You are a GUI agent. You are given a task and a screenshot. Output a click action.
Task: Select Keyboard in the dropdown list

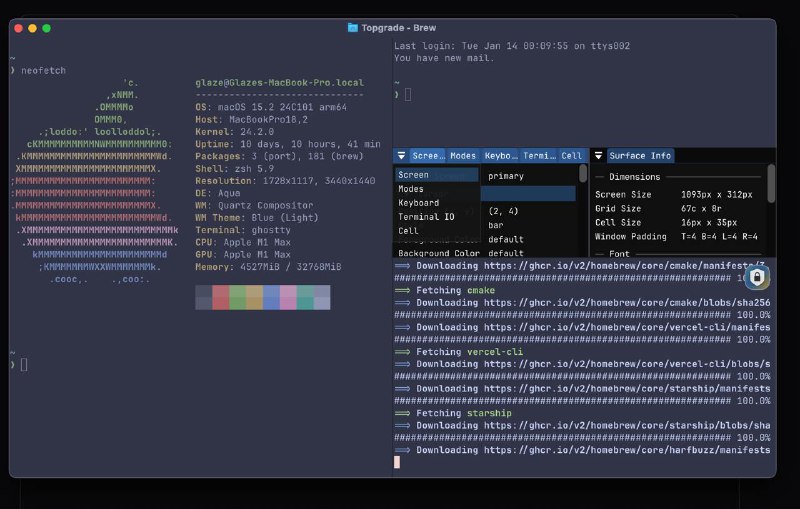[x=418, y=203]
